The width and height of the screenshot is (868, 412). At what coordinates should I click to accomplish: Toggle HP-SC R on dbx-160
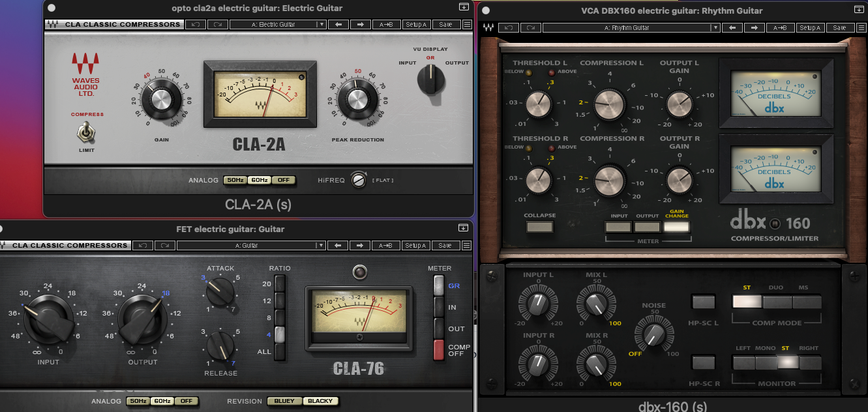[704, 362]
